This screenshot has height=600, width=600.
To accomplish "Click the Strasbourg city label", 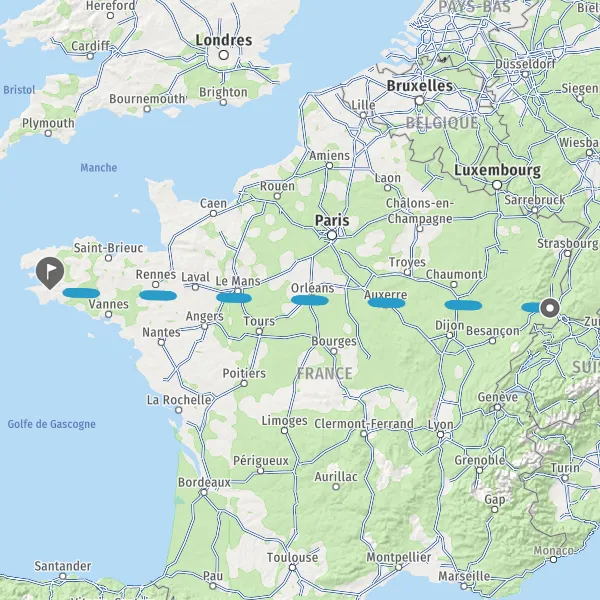I will click(567, 243).
